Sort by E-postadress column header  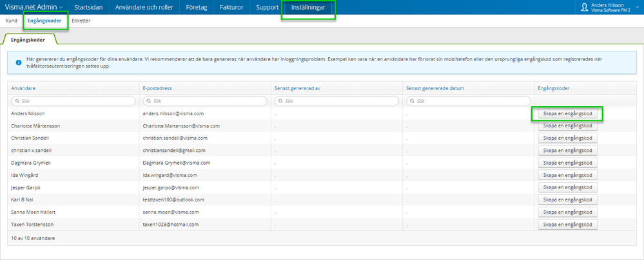157,88
